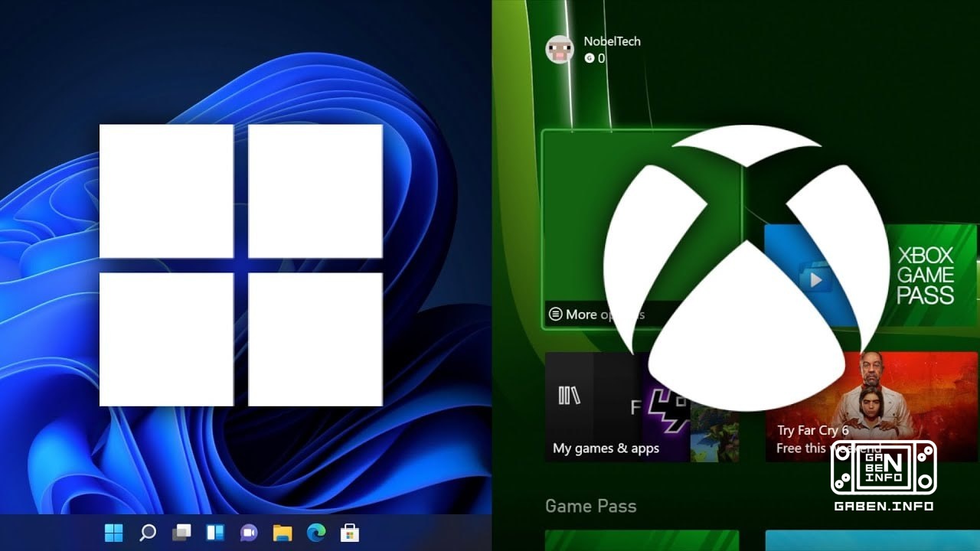The height and width of the screenshot is (551, 980).
Task: Open the Game Pass section heading
Action: coord(590,506)
